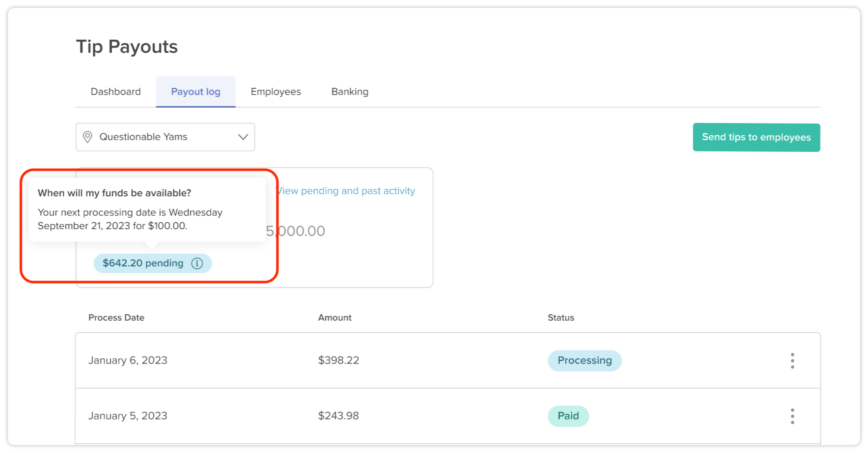Click the Processing status badge
The width and height of the screenshot is (868, 453).
pos(584,360)
